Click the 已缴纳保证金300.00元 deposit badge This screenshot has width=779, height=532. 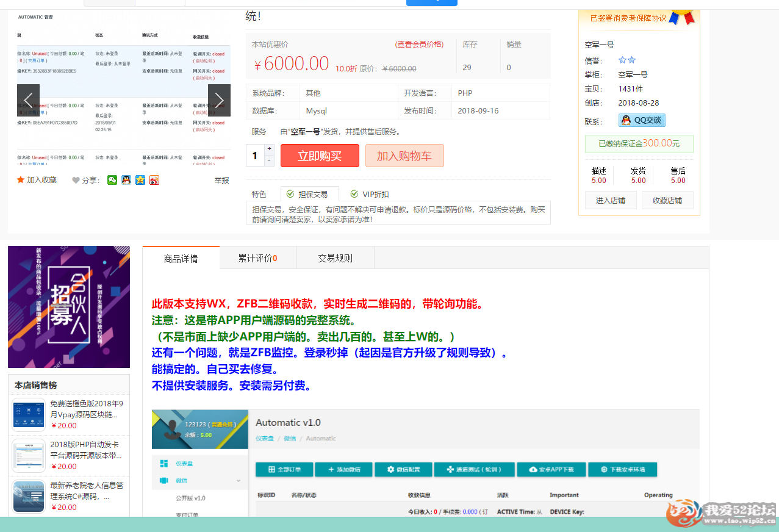(x=639, y=144)
